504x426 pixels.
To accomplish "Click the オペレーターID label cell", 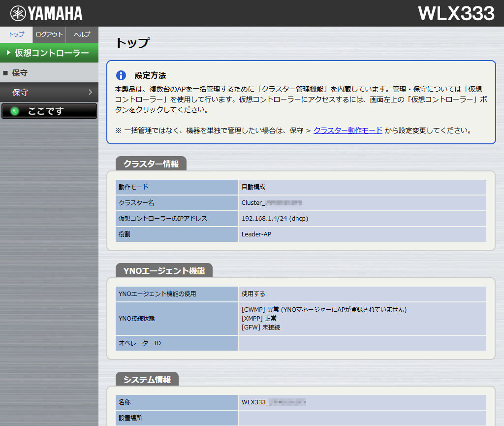I will tap(177, 343).
